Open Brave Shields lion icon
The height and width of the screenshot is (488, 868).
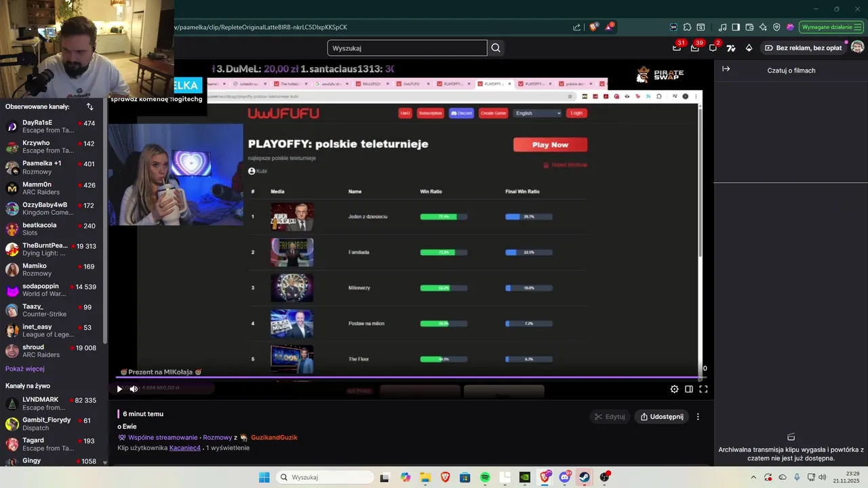[594, 27]
